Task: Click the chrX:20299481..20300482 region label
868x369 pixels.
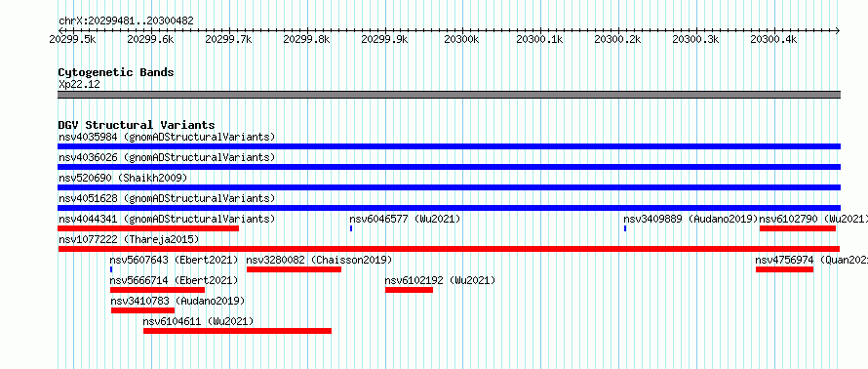Action: click(126, 20)
